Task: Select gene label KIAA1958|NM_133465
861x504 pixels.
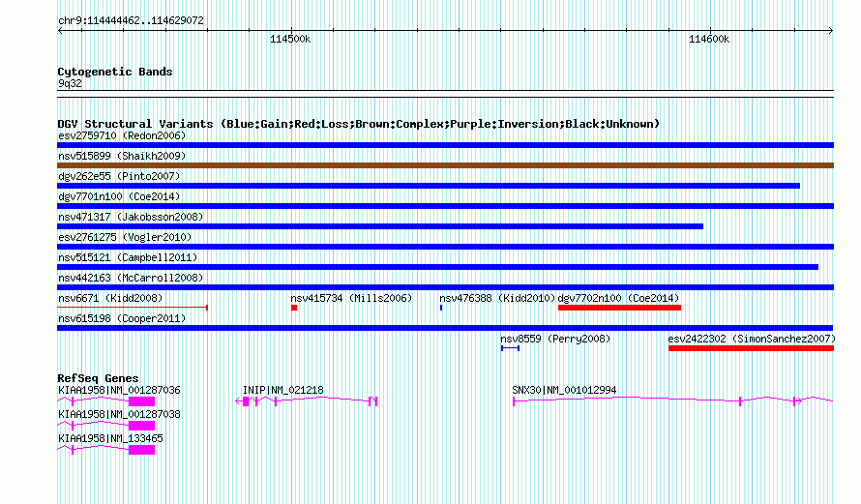Action: (110, 438)
